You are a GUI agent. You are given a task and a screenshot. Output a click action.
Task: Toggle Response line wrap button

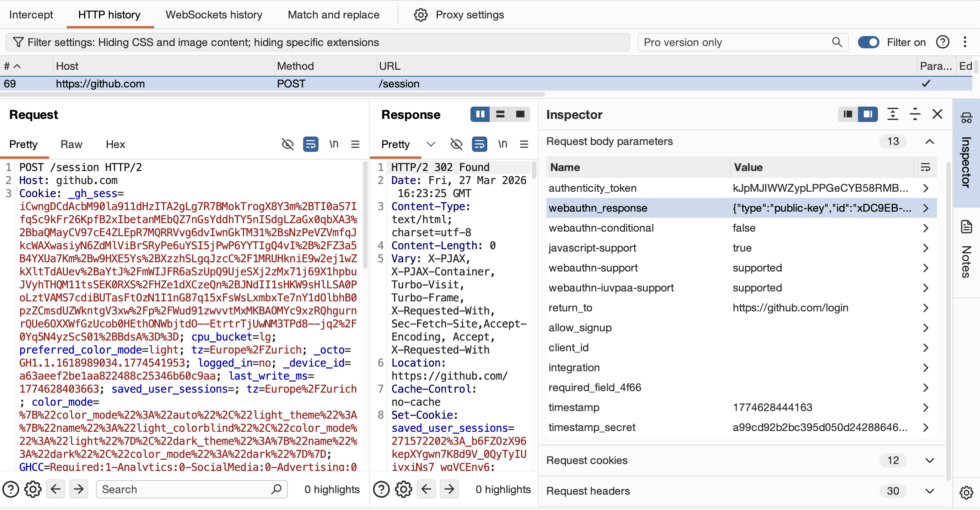point(480,144)
